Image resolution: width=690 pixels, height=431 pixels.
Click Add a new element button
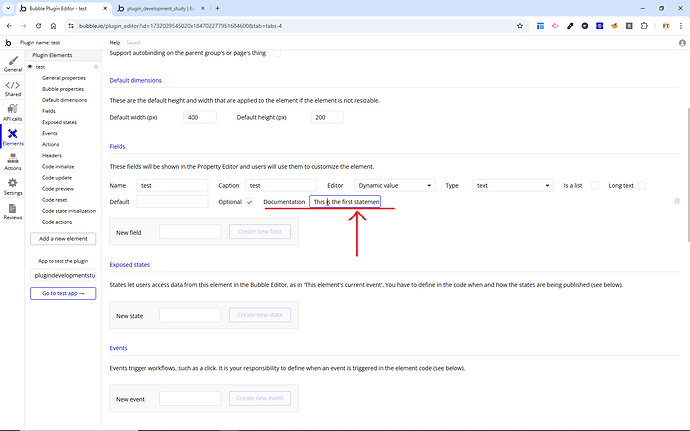click(x=63, y=239)
